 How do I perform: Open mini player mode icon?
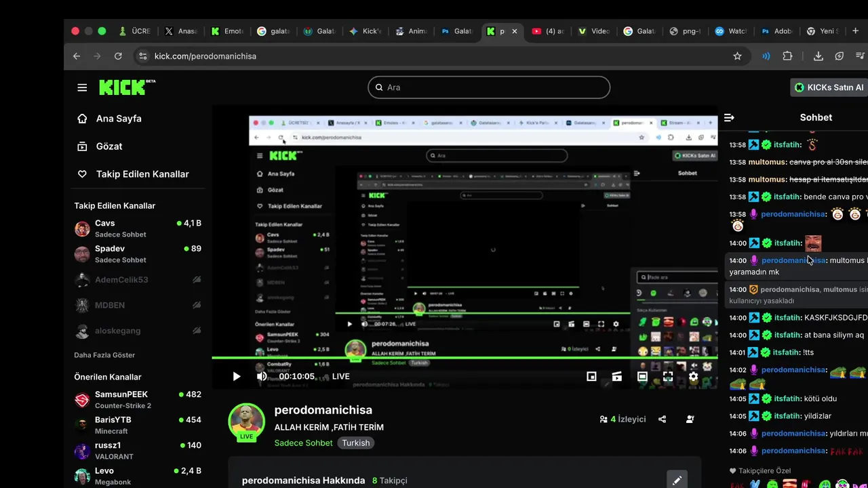click(591, 376)
